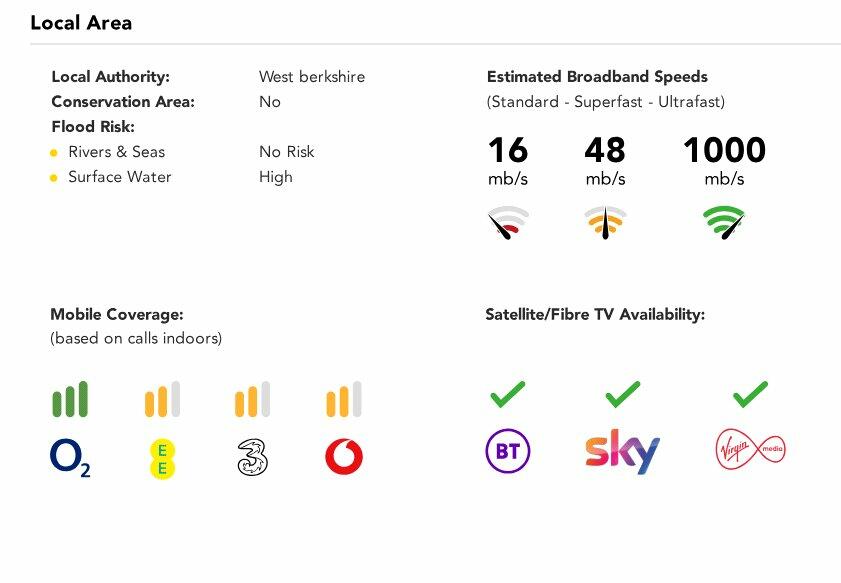The height and width of the screenshot is (583, 841).
Task: Click the Surface Water flood risk item
Action: click(119, 177)
